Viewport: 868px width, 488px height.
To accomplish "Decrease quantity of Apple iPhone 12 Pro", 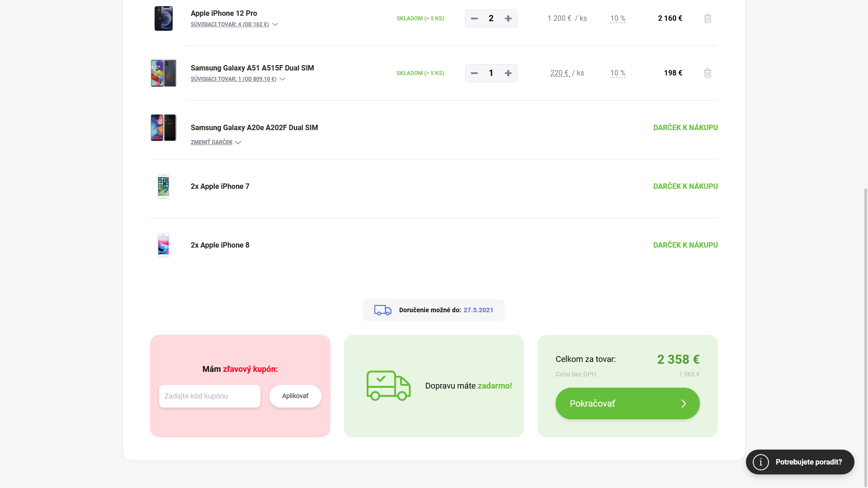I will [474, 19].
